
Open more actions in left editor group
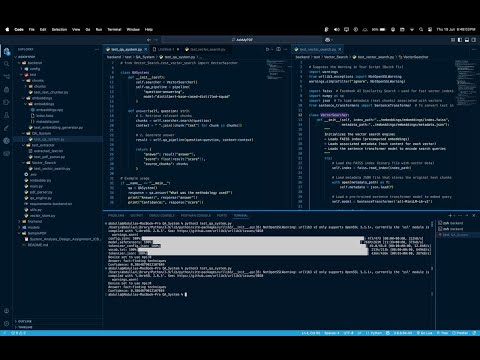coord(285,49)
